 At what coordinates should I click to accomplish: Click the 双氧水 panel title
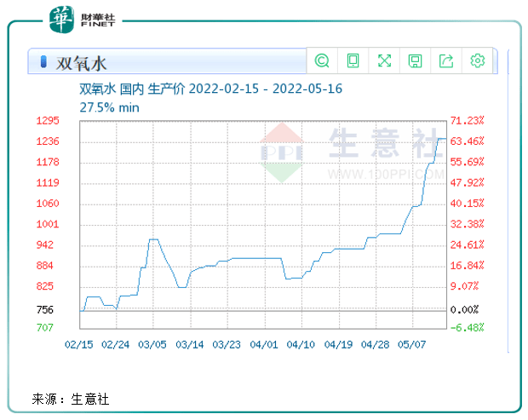[x=81, y=63]
